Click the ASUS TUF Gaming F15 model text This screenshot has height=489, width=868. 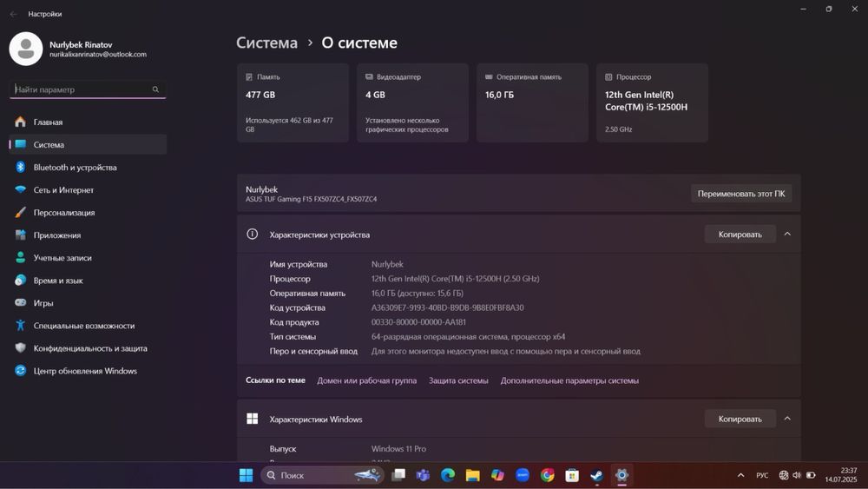pyautogui.click(x=311, y=200)
